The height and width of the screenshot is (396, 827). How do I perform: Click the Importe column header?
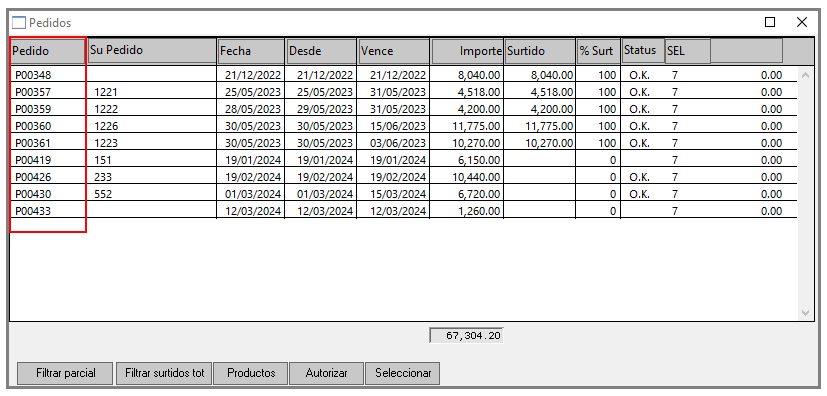pyautogui.click(x=467, y=51)
